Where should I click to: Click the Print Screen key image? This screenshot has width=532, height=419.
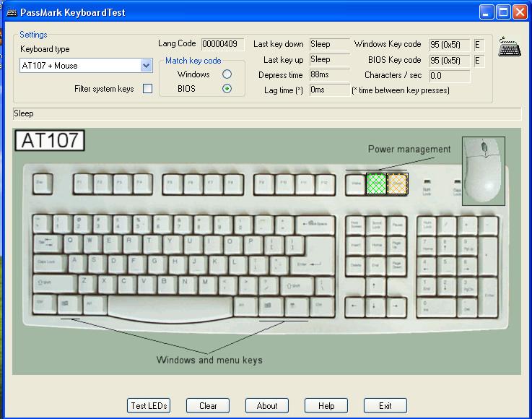(x=355, y=225)
